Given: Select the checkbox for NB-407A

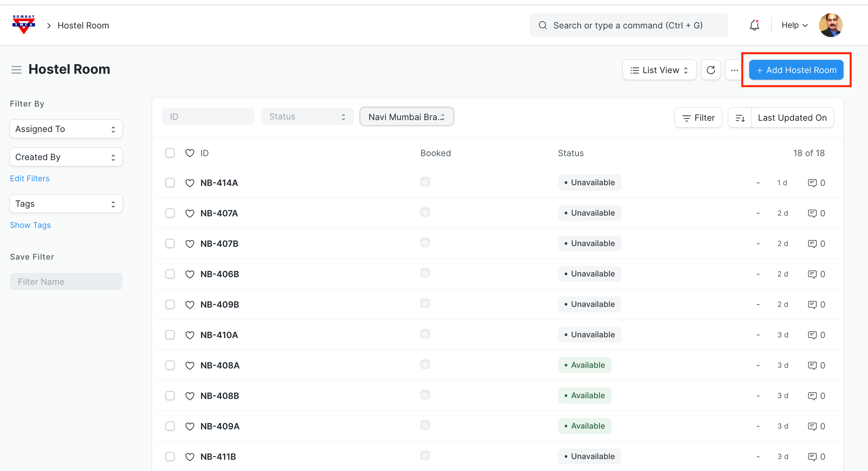Looking at the screenshot, I should pos(170,213).
